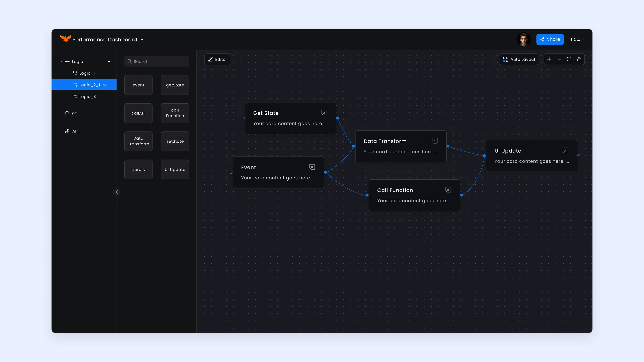The image size is (644, 362).
Task: Open the API section
Action: coord(72,131)
